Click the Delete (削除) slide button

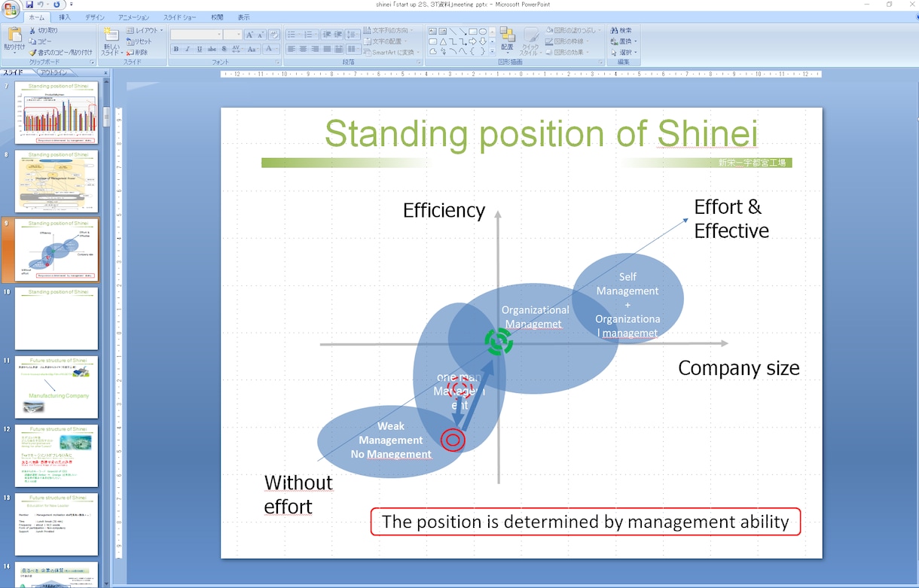click(137, 53)
